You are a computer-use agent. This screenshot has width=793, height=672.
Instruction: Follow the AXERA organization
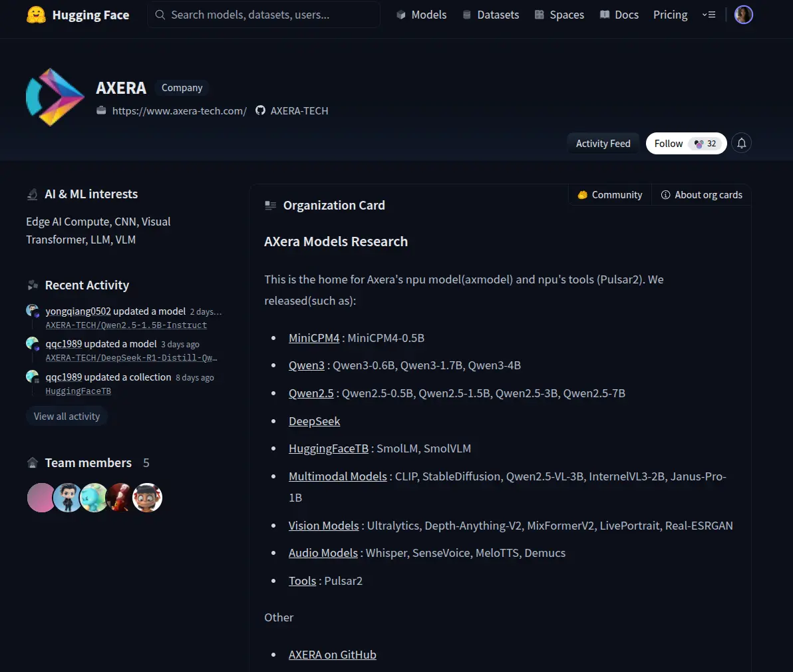click(687, 144)
